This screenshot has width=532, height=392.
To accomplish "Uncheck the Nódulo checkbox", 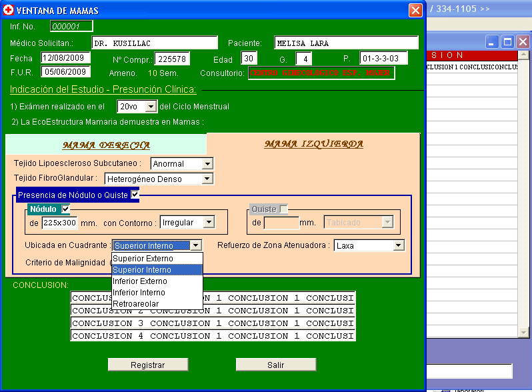I will [x=65, y=209].
